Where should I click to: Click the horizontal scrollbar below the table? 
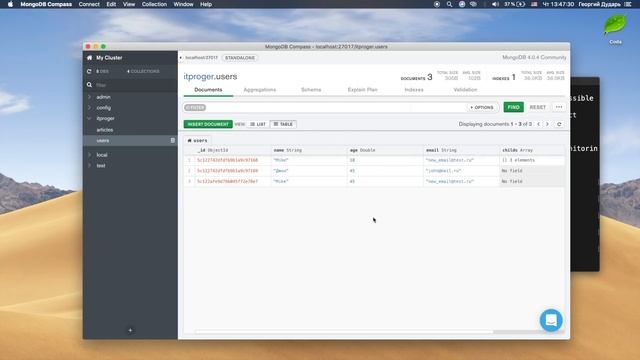(344, 332)
